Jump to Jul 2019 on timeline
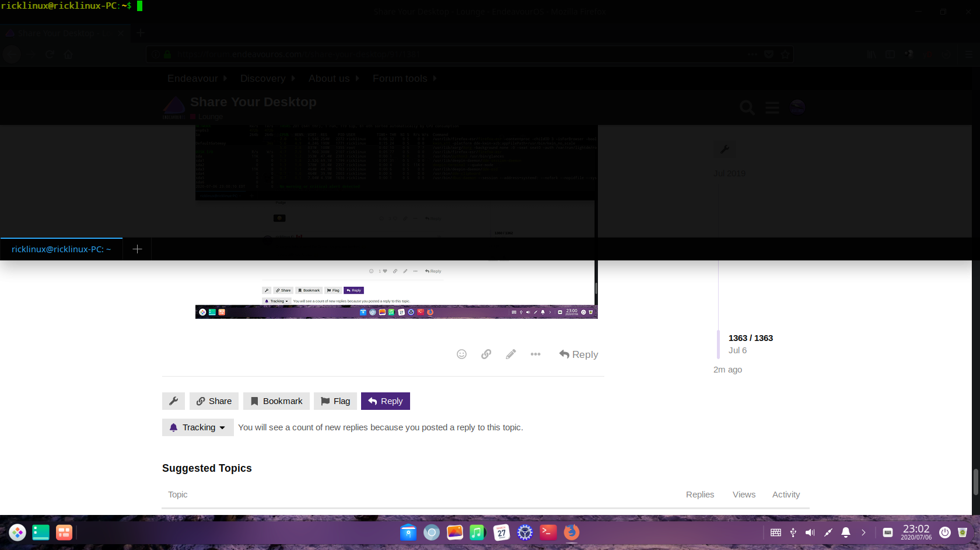 730,173
